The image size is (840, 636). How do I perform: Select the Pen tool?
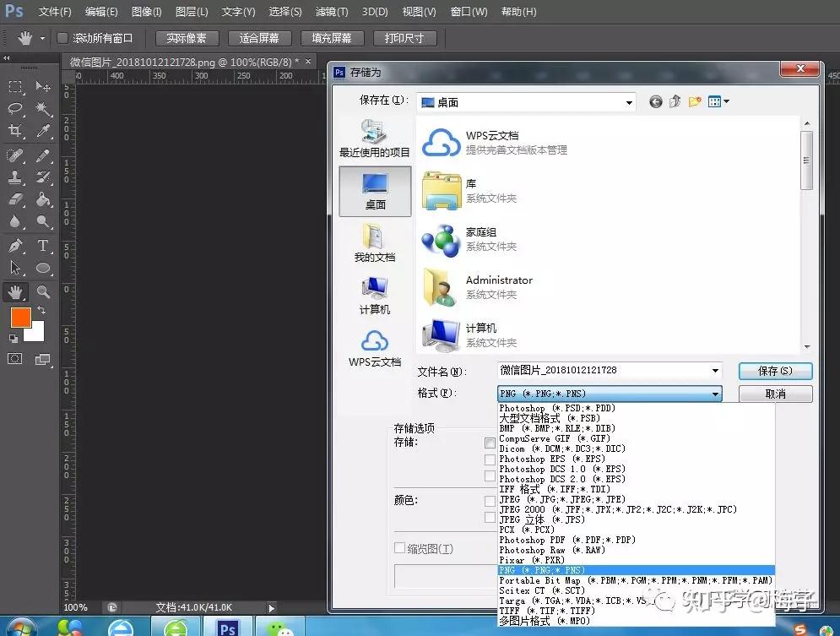tap(15, 246)
